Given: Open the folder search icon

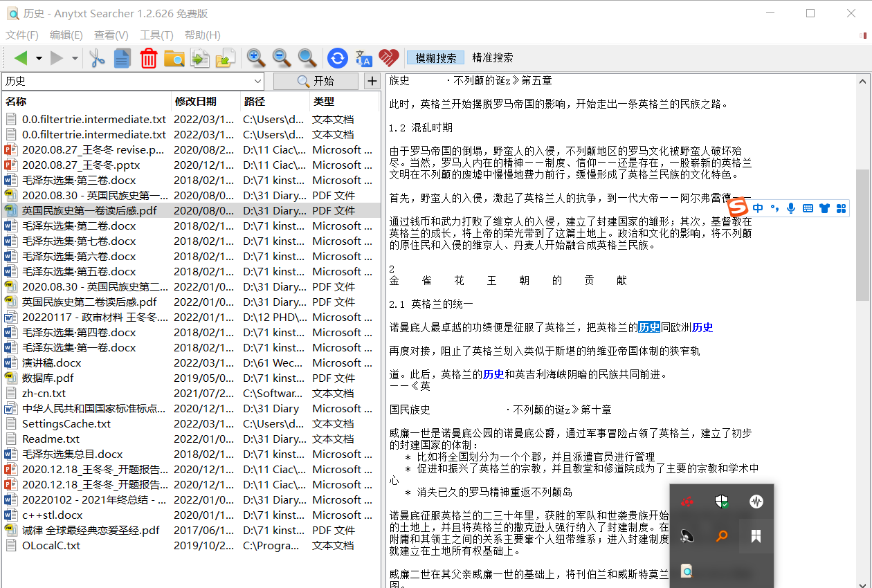Looking at the screenshot, I should (174, 58).
